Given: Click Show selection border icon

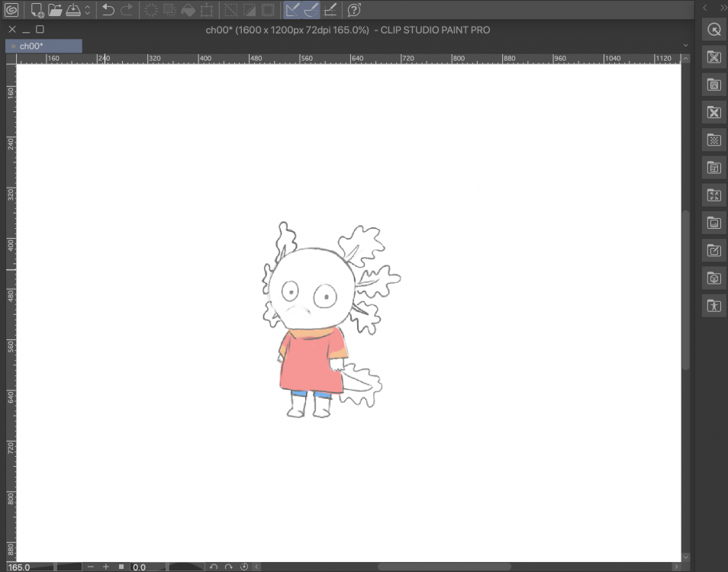Looking at the screenshot, I should [268, 10].
